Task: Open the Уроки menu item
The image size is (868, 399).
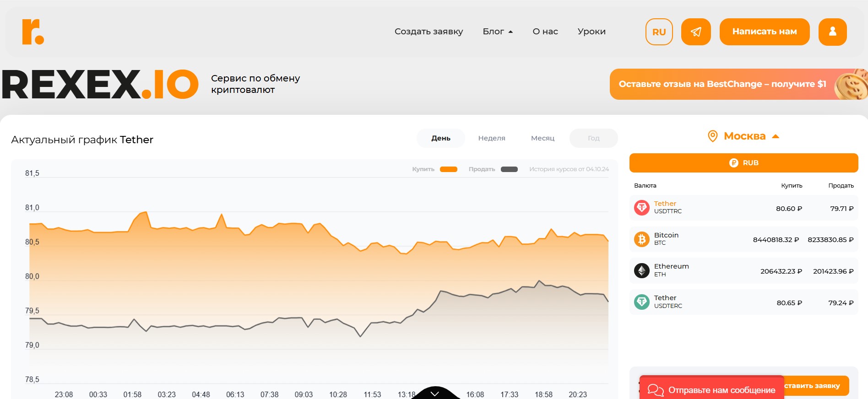Action: point(591,32)
